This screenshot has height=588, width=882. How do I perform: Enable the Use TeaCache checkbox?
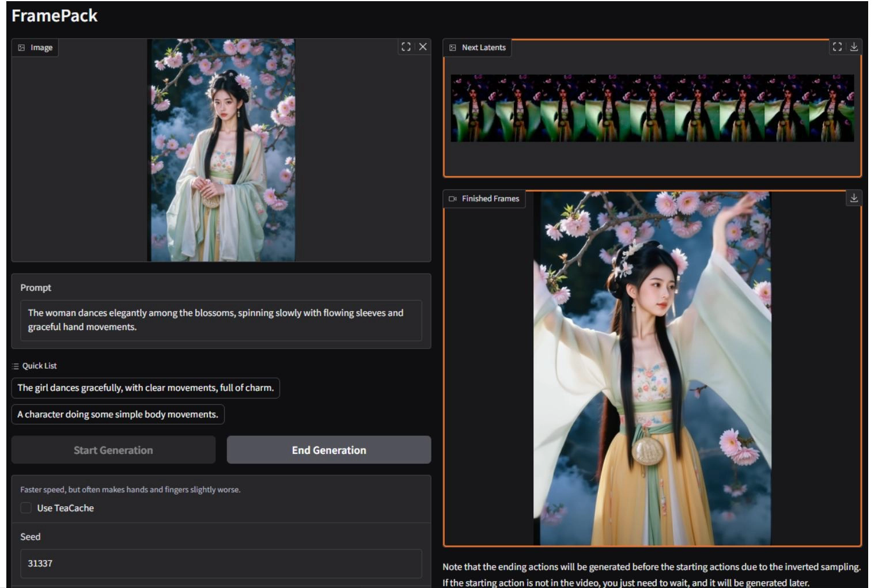tap(25, 508)
